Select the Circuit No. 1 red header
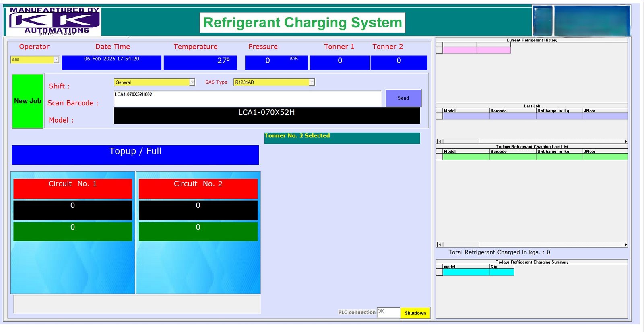 pos(73,189)
